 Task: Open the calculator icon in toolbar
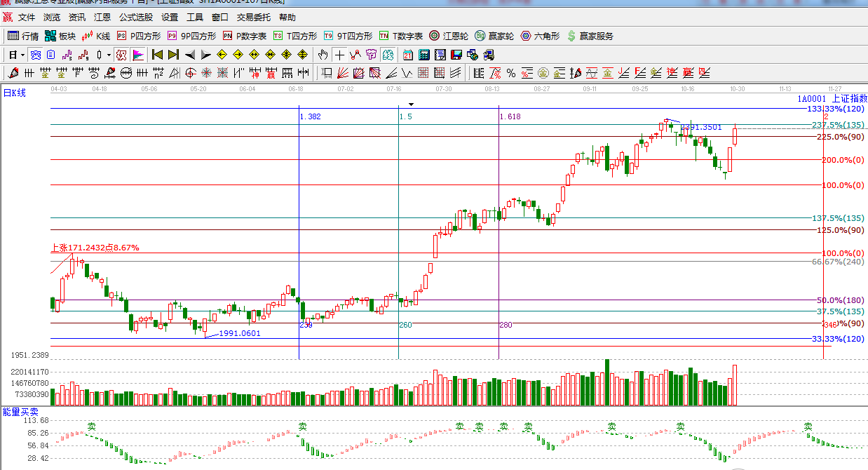[x=424, y=55]
